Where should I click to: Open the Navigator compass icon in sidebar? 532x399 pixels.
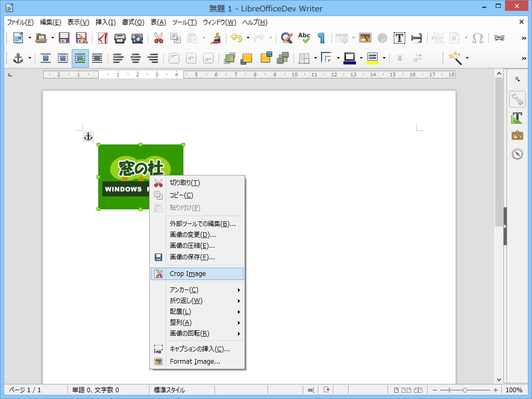pyautogui.click(x=517, y=153)
